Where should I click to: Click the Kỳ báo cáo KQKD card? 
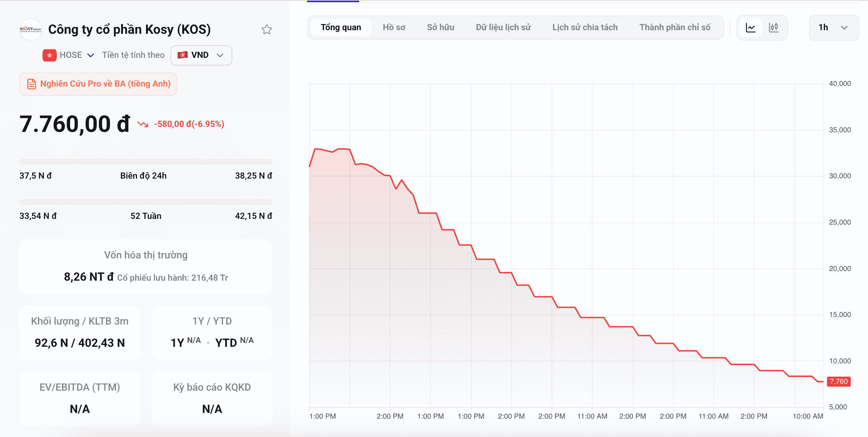pyautogui.click(x=212, y=399)
